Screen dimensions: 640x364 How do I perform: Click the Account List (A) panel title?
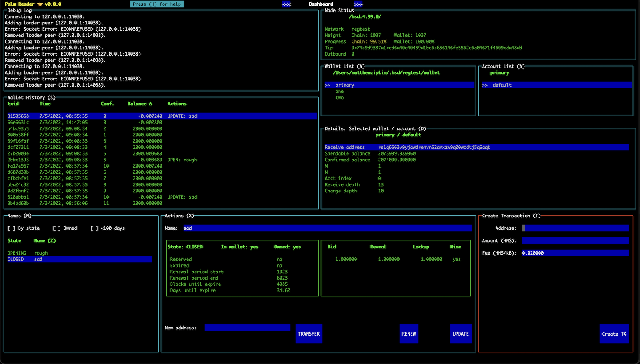[x=504, y=66]
